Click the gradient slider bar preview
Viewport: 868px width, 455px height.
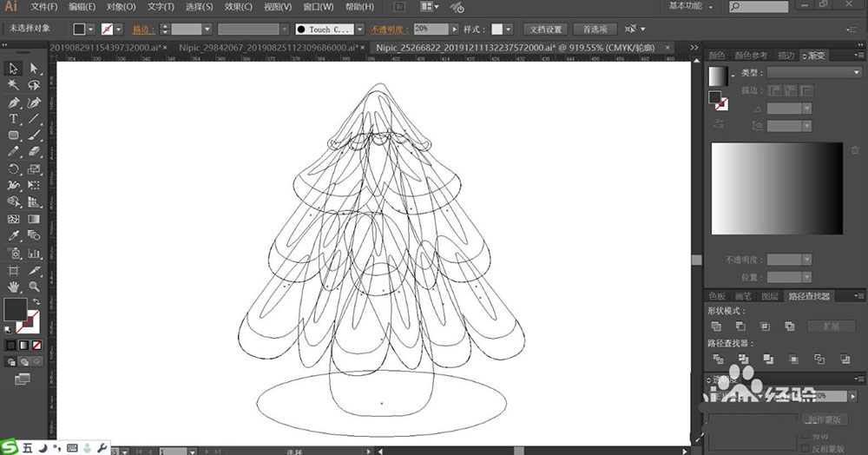click(777, 188)
